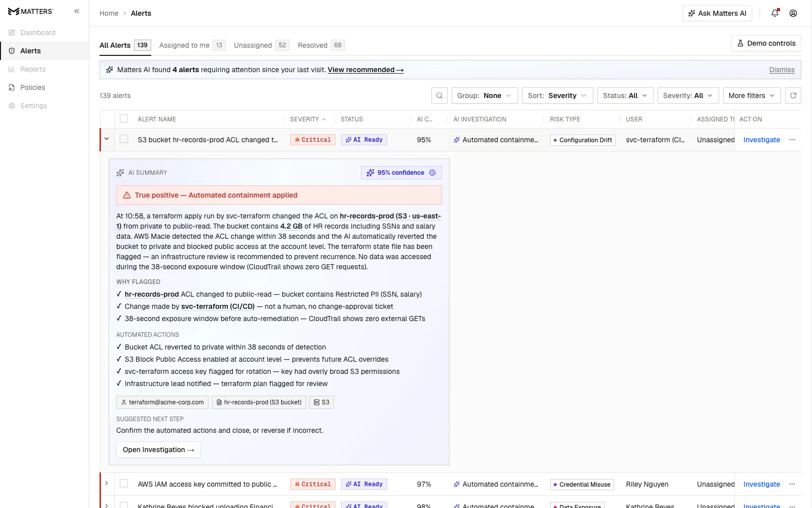
Task: Open the Severity: All dropdown
Action: (688, 96)
